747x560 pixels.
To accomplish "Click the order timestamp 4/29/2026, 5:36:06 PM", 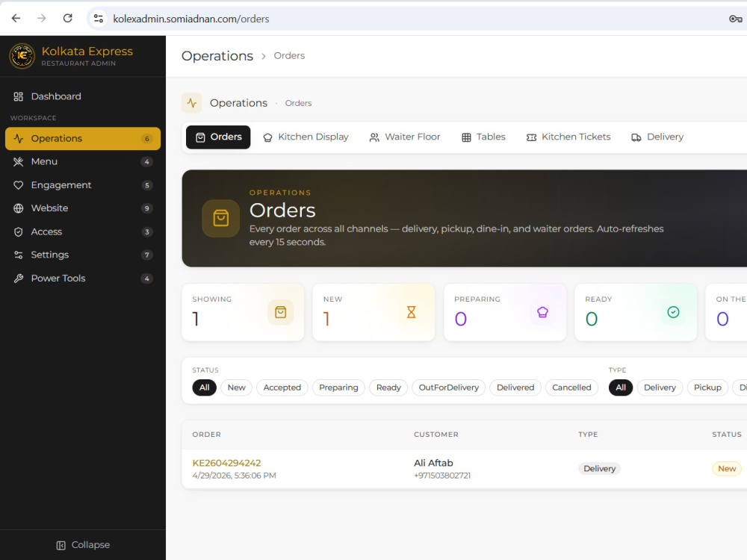I will [235, 476].
